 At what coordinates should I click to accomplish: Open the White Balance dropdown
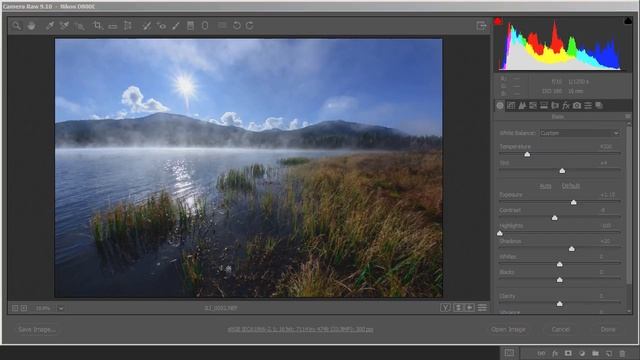580,133
